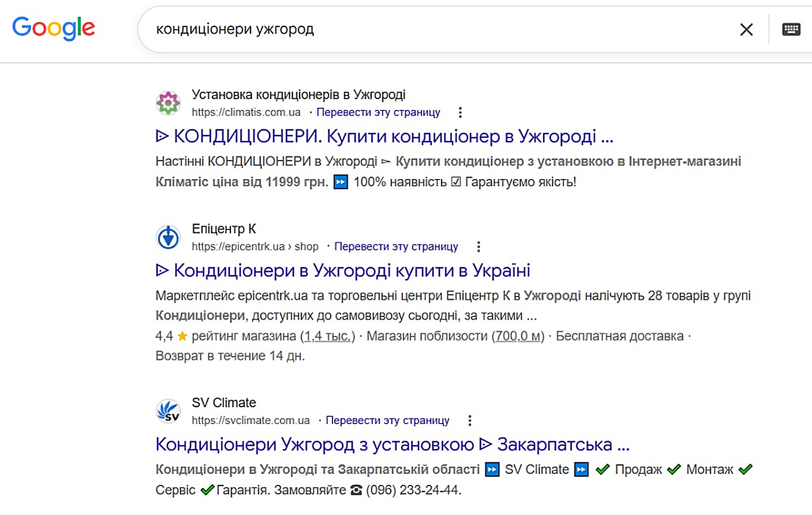Open 'КОНДИЦІОНЕРИ. Купити кондиціонер в Ужгороді' result

tap(385, 136)
